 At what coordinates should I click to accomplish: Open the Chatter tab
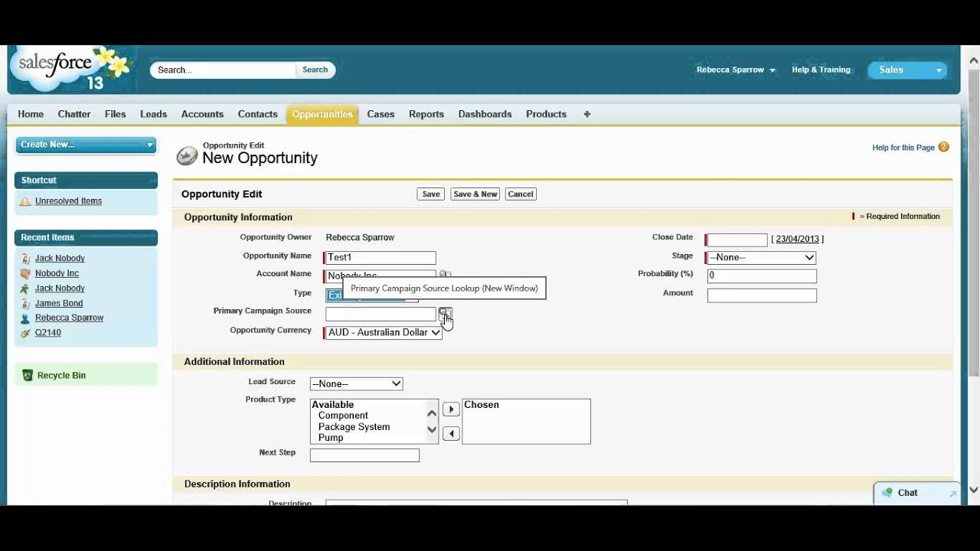pos(74,114)
